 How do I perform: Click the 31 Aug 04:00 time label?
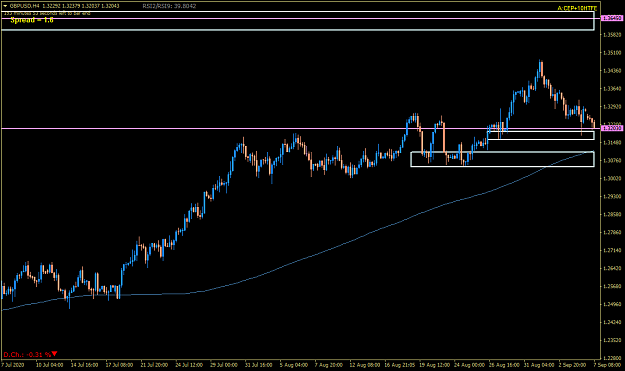coord(539,365)
